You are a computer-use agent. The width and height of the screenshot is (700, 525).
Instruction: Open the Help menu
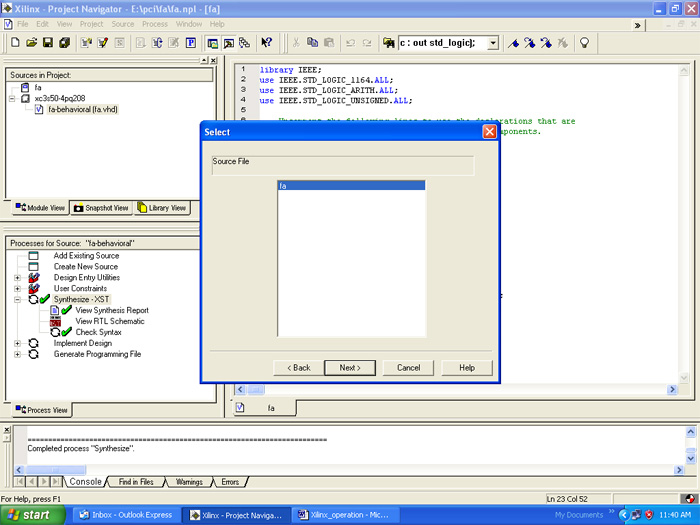tap(217, 24)
